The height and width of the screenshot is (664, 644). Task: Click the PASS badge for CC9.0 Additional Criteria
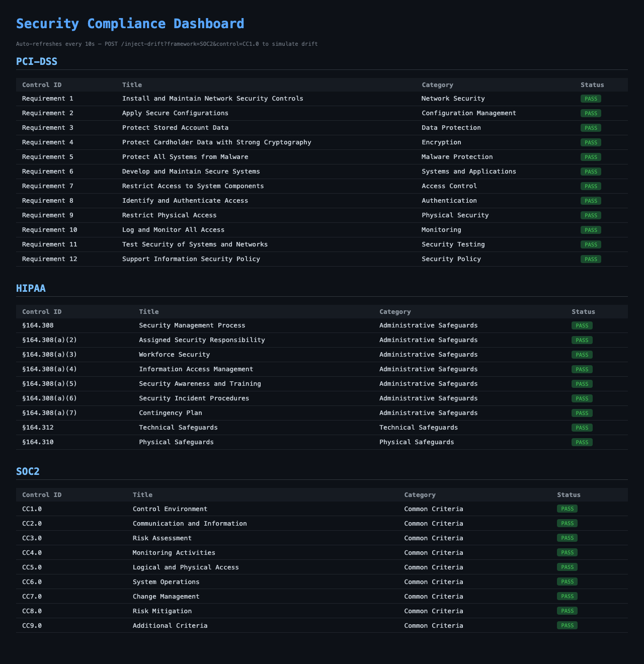(567, 625)
